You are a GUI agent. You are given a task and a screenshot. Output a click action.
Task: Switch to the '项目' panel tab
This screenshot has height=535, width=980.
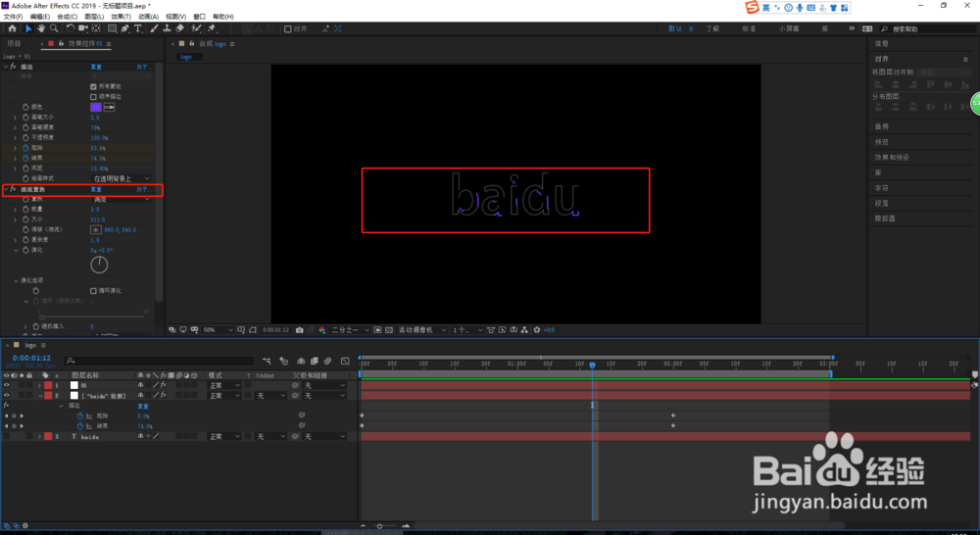[14, 44]
